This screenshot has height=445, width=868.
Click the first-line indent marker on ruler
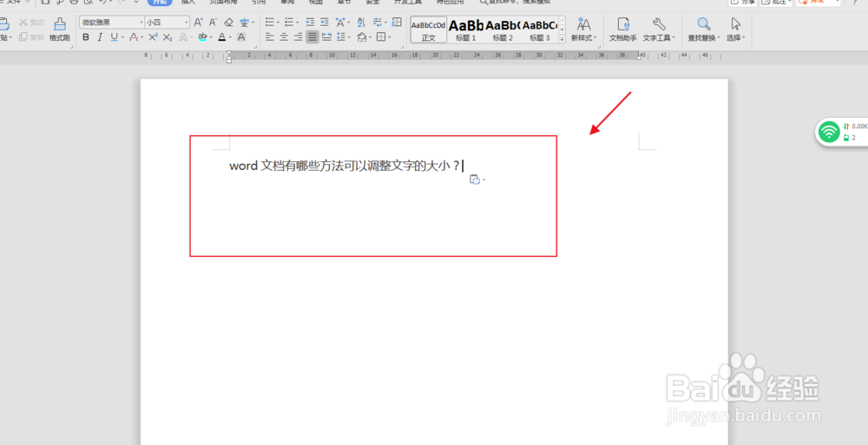pyautogui.click(x=229, y=53)
